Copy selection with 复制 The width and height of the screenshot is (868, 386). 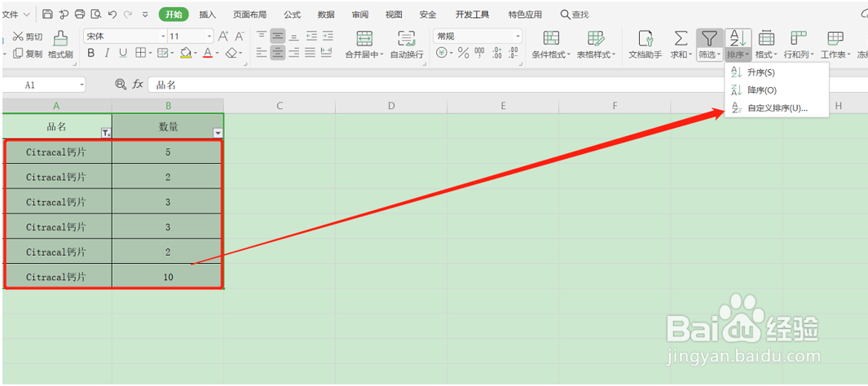[x=27, y=54]
